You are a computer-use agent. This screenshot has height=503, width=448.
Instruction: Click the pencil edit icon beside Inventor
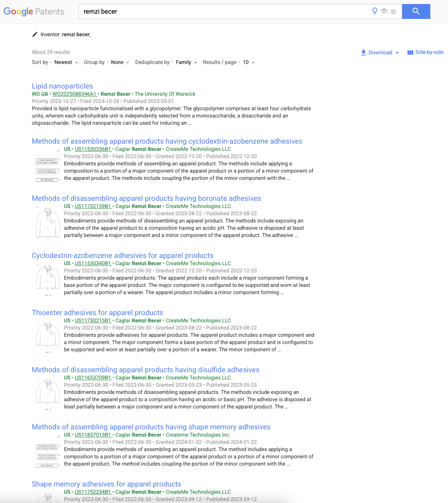35,34
